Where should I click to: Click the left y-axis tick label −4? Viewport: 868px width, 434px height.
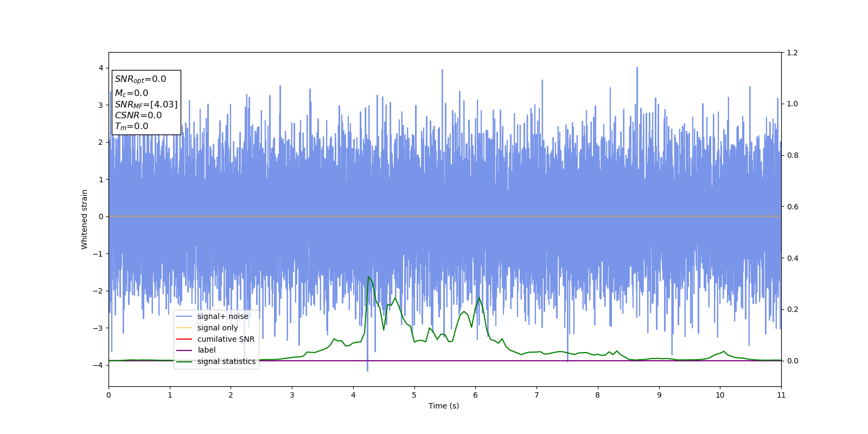(99, 365)
